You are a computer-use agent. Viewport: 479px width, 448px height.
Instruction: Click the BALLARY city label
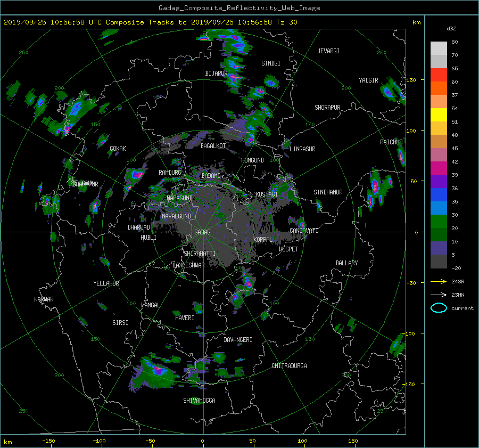(x=346, y=263)
